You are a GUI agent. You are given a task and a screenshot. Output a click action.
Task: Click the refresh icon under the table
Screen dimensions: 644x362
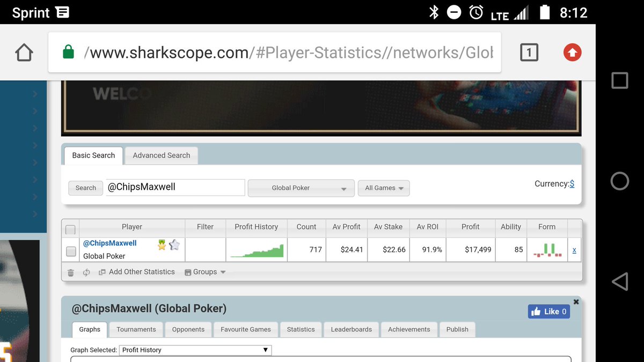click(x=86, y=272)
